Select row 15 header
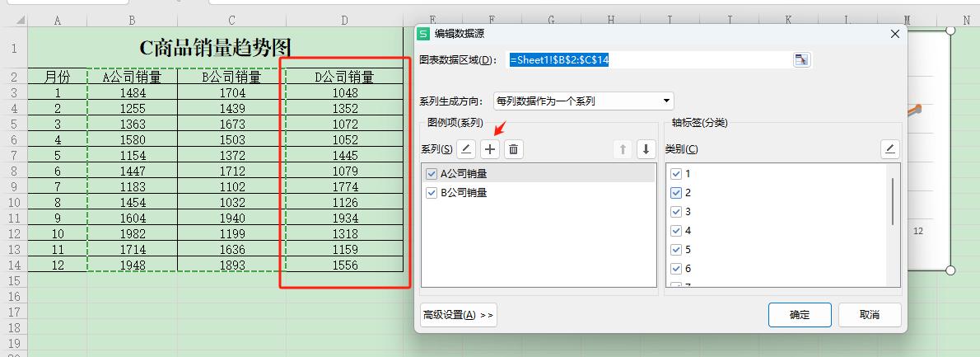Screen dimensions: 980x357 click(x=14, y=280)
